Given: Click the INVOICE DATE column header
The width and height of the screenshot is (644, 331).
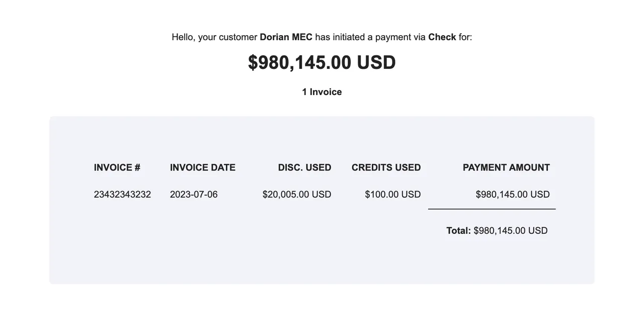Looking at the screenshot, I should [x=203, y=168].
